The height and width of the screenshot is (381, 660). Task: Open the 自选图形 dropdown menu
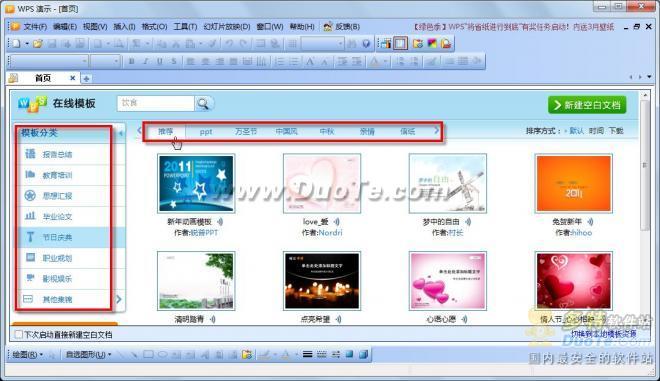(x=88, y=354)
